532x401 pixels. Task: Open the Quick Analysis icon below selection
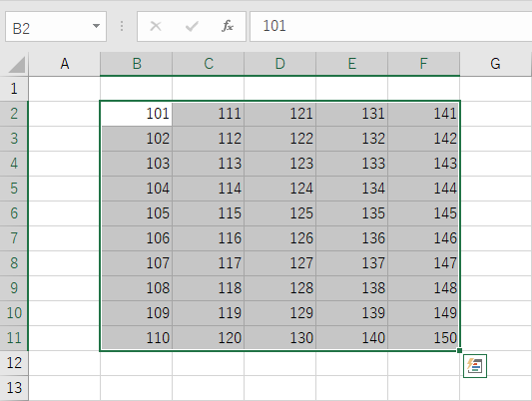[x=475, y=366]
